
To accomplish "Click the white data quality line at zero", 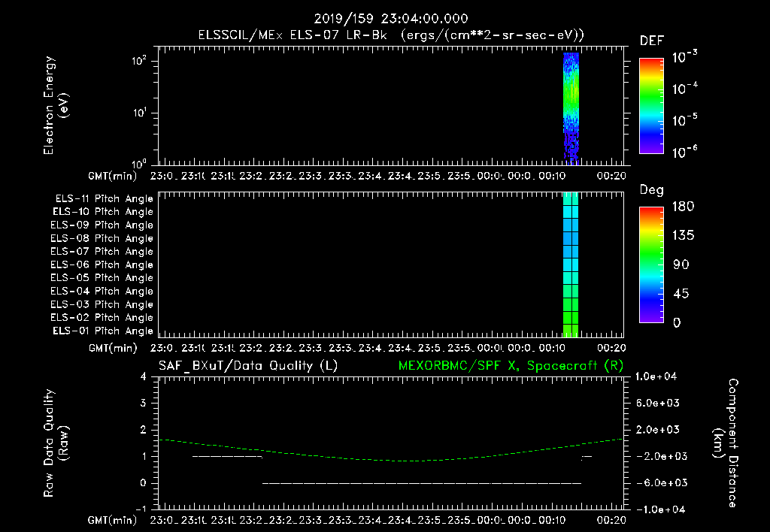I will click(421, 483).
